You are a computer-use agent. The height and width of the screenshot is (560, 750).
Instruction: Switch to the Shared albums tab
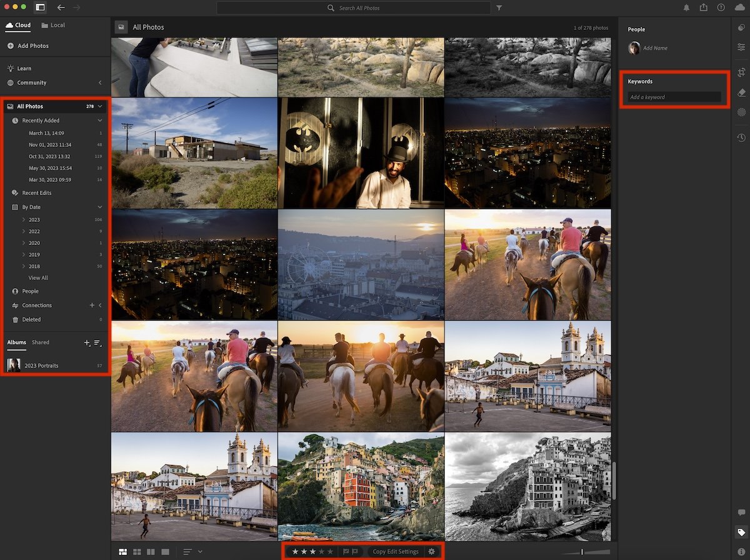click(41, 342)
